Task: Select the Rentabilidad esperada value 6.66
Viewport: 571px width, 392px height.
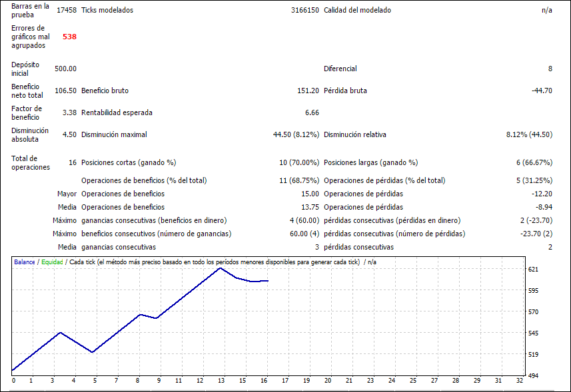Action: pyautogui.click(x=311, y=113)
